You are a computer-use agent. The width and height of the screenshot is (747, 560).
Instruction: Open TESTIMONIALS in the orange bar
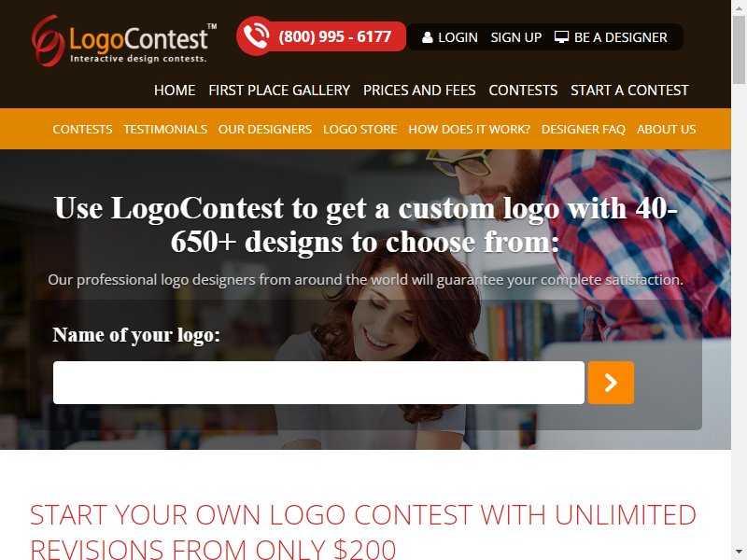tap(165, 129)
